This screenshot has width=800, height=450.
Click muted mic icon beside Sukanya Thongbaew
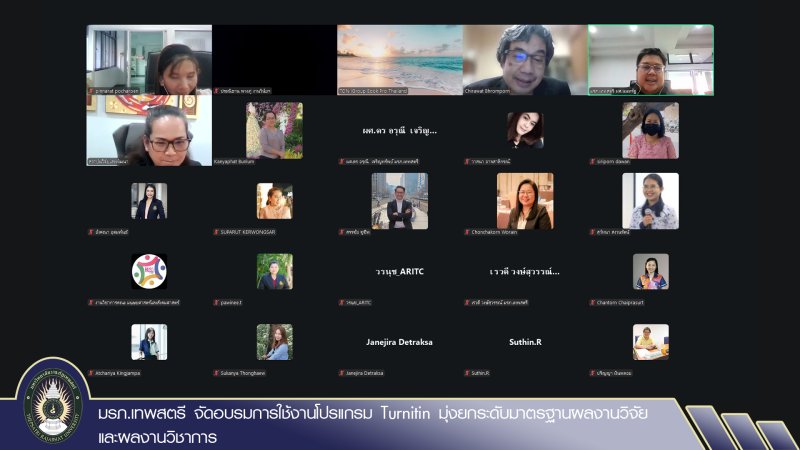click(x=216, y=373)
